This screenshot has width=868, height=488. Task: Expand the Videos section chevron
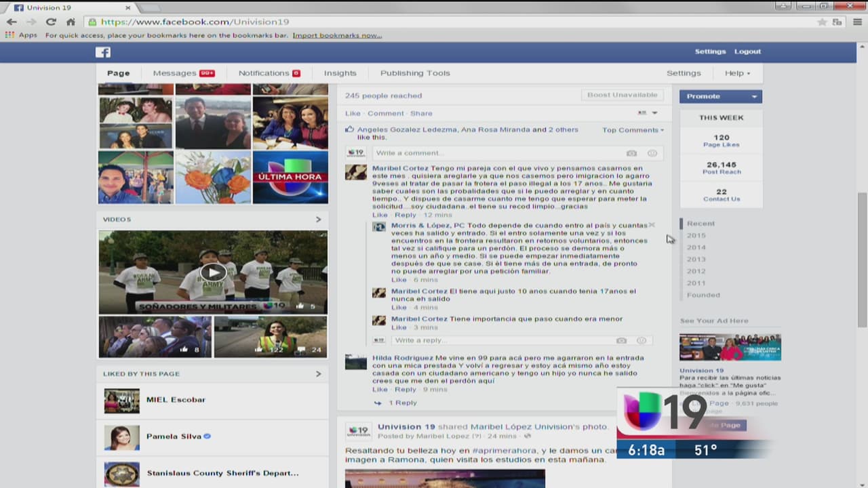(x=318, y=220)
